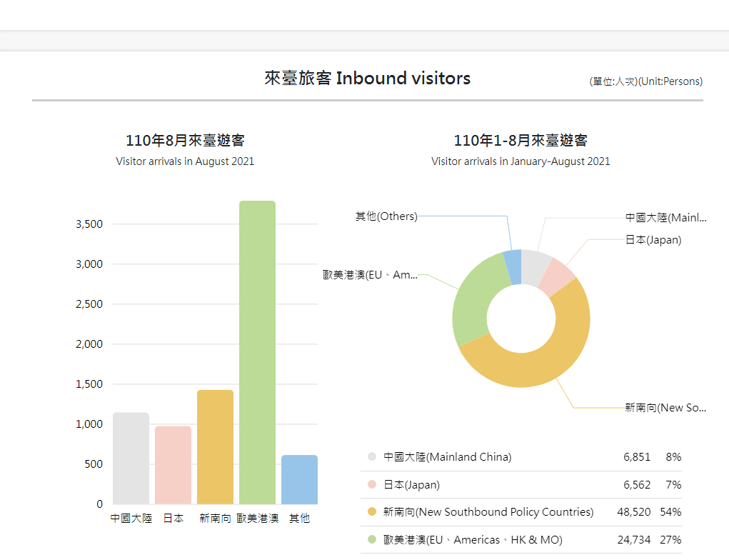Click the Visitor arrivals in August 2021 heading
729x560 pixels.
coord(184,161)
